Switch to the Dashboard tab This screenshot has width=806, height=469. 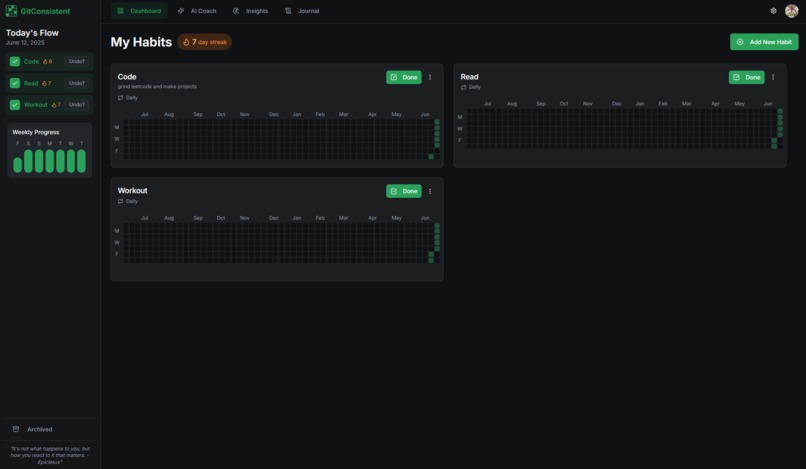tap(139, 11)
